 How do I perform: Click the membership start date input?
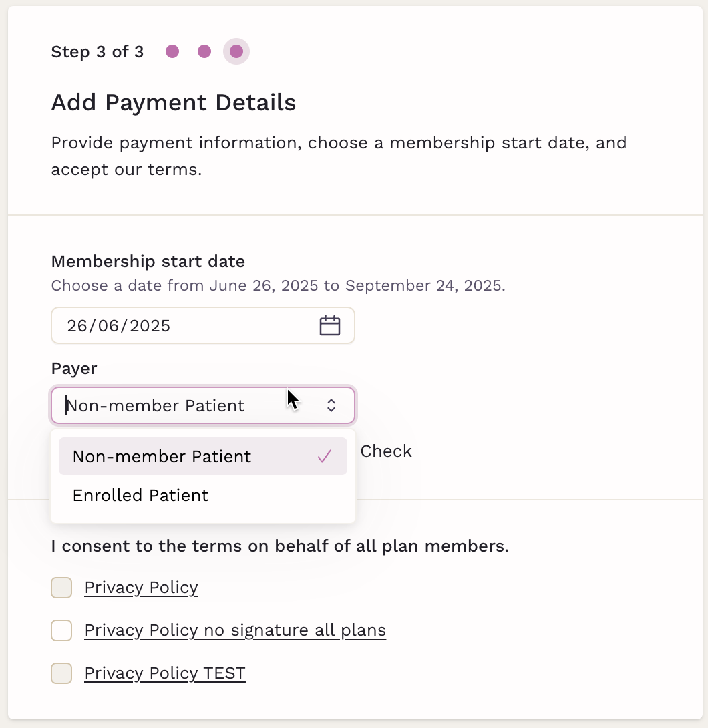coord(203,325)
